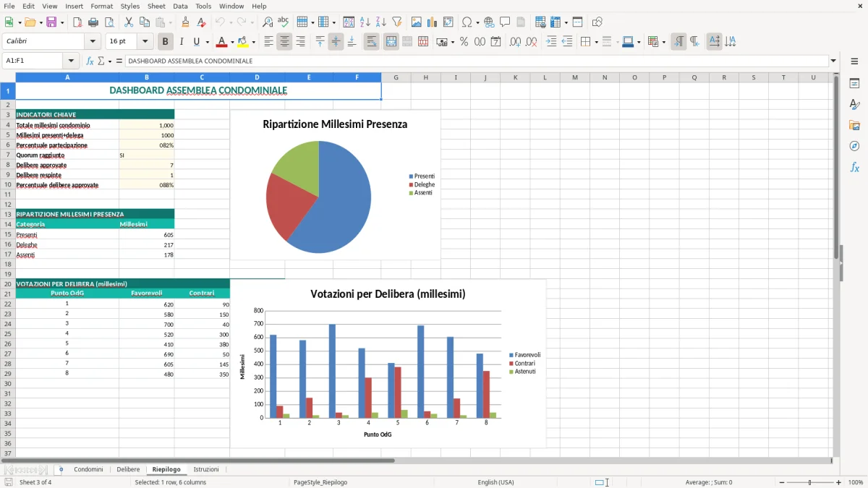Click the Format as Percent icon

pos(464,42)
